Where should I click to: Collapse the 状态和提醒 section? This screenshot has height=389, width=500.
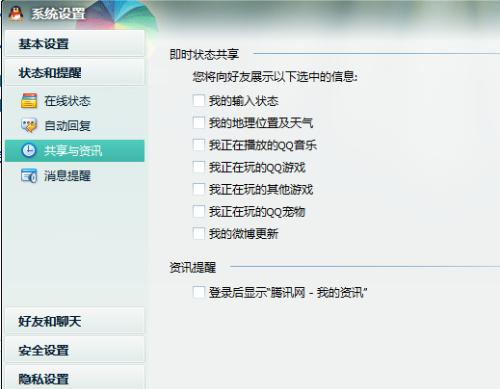[x=75, y=72]
